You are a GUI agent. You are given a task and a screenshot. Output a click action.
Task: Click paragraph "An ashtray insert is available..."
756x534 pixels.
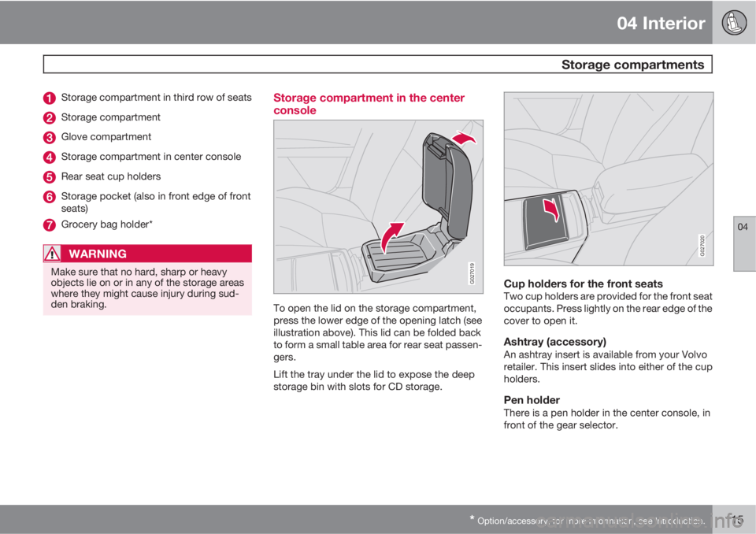point(608,366)
